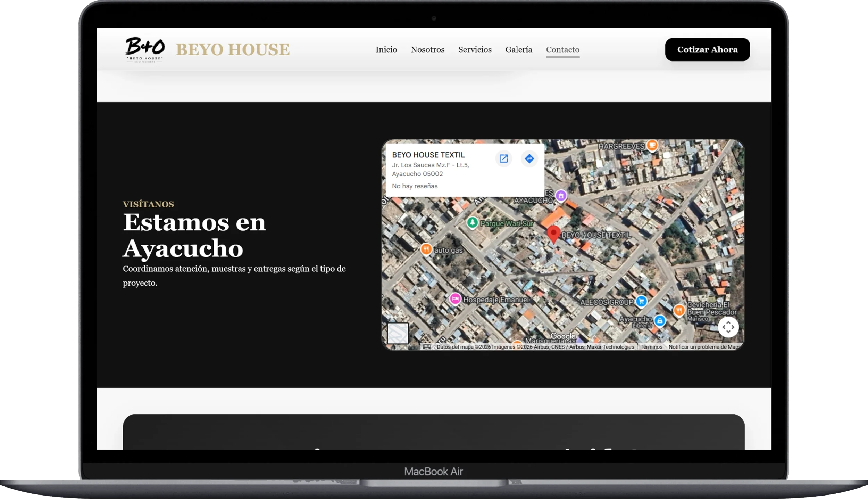Click the purple marker near AYACUCHO label
The image size is (868, 499).
point(561,196)
